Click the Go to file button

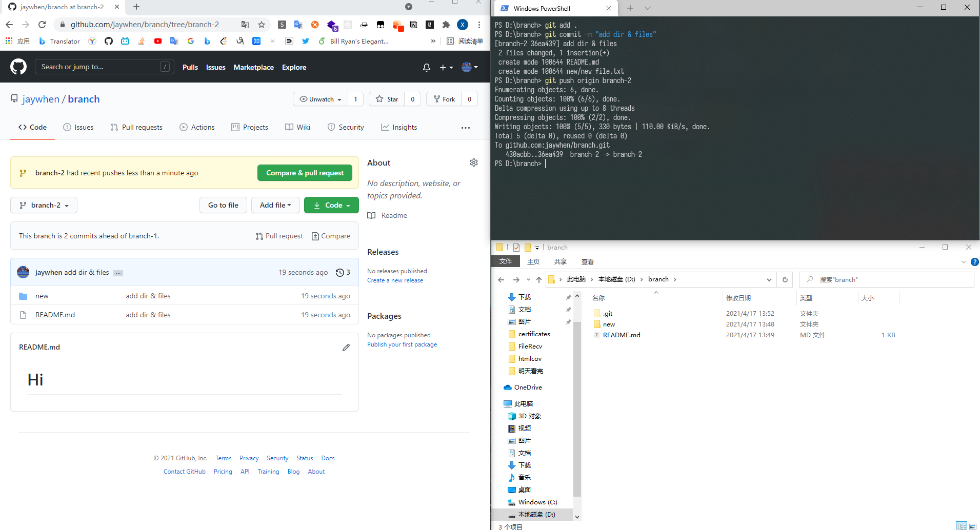tap(223, 205)
